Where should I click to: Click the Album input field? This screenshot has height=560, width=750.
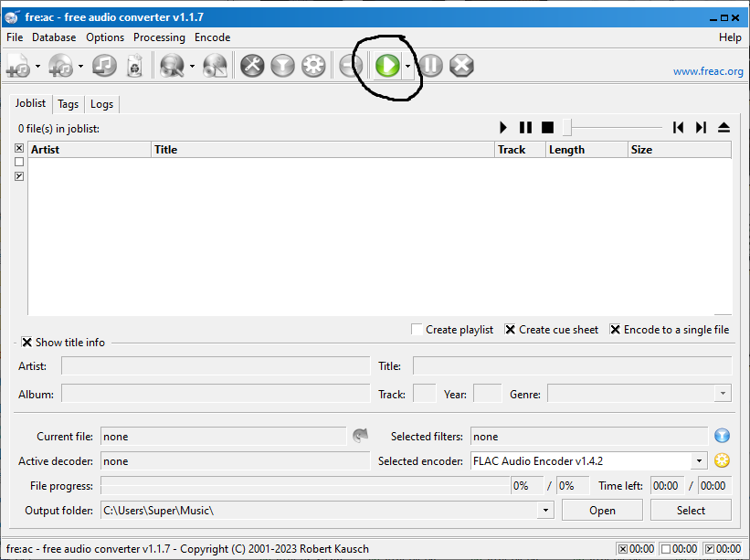pyautogui.click(x=216, y=394)
